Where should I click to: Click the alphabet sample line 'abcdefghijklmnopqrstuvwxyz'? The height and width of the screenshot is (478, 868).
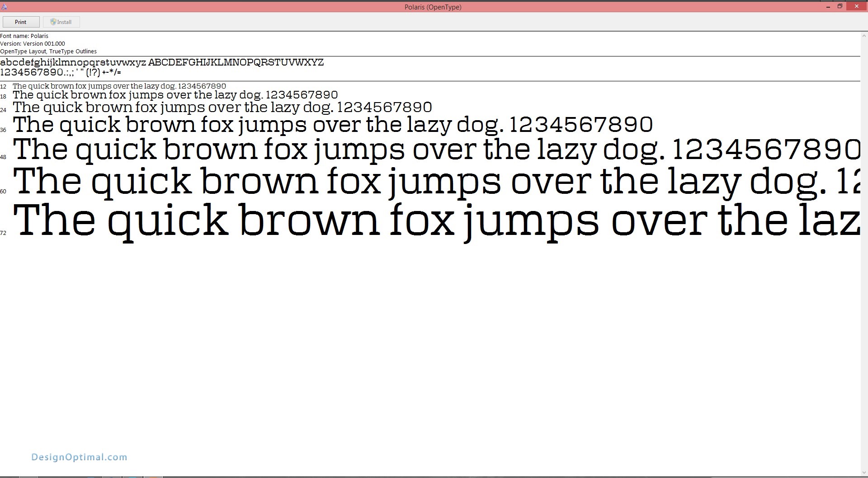tap(73, 62)
